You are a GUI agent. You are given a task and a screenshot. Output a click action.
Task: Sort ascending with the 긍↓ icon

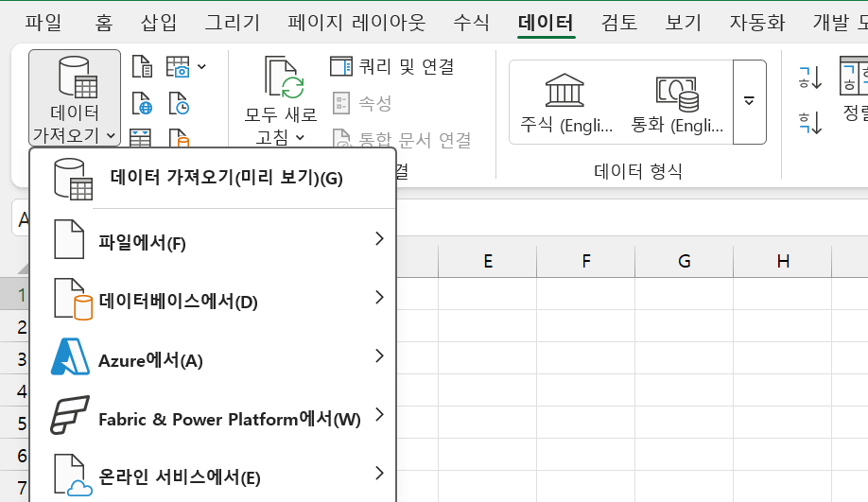point(810,78)
